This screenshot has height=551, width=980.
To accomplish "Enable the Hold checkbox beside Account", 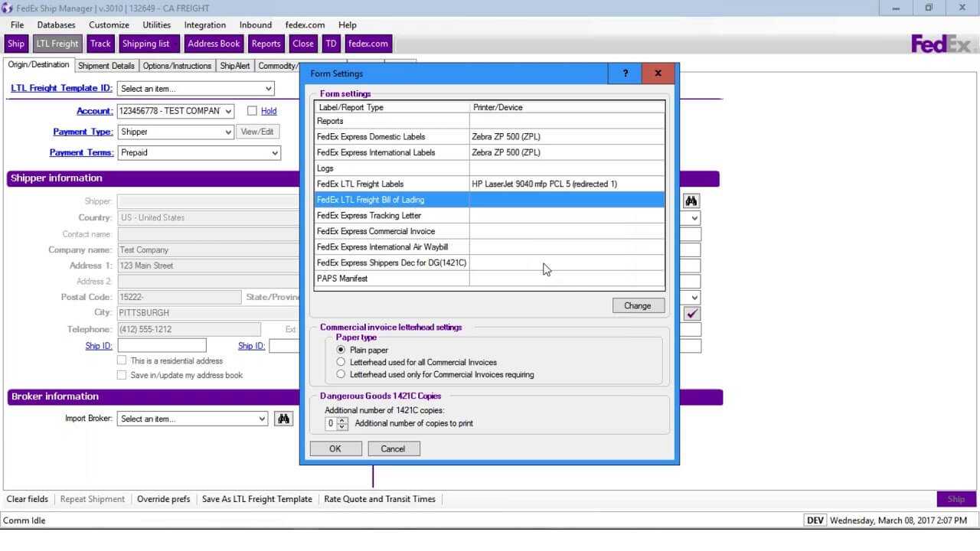I will pos(253,111).
